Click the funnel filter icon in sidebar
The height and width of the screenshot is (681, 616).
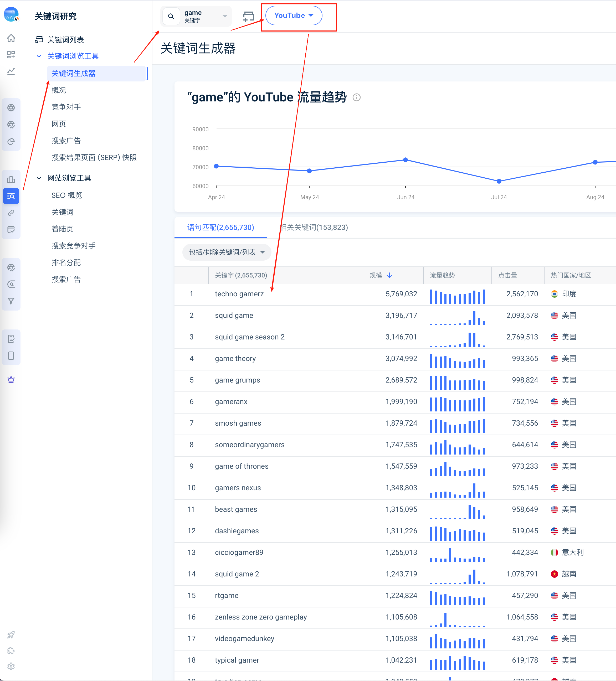click(11, 301)
